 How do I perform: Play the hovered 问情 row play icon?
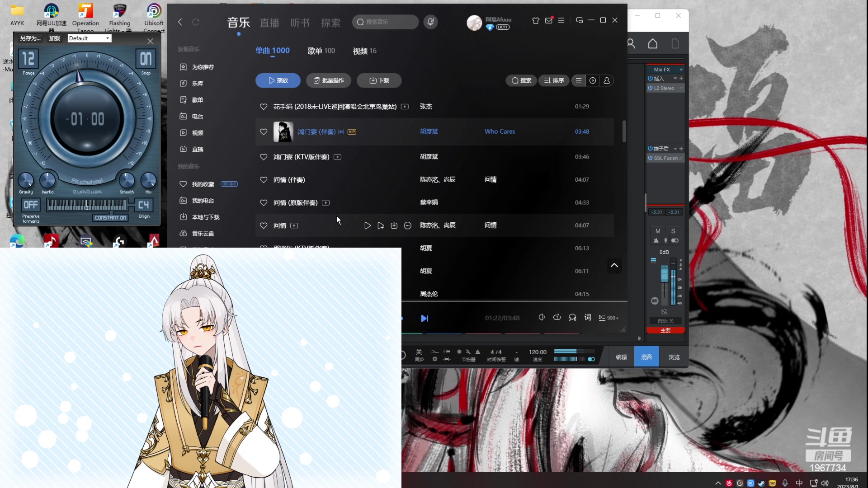pos(367,225)
